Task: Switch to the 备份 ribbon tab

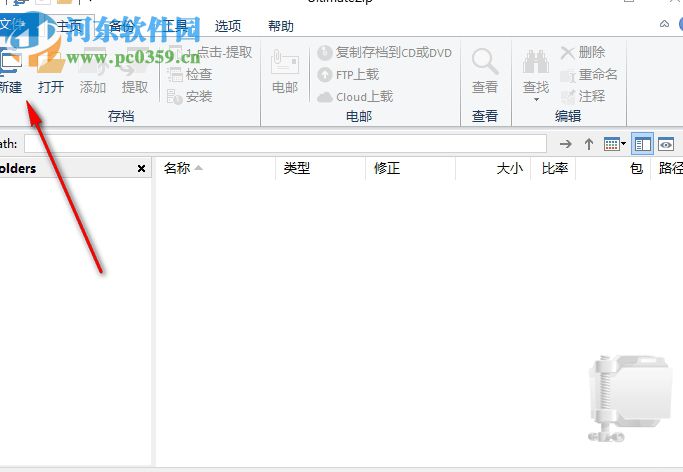Action: (122, 26)
